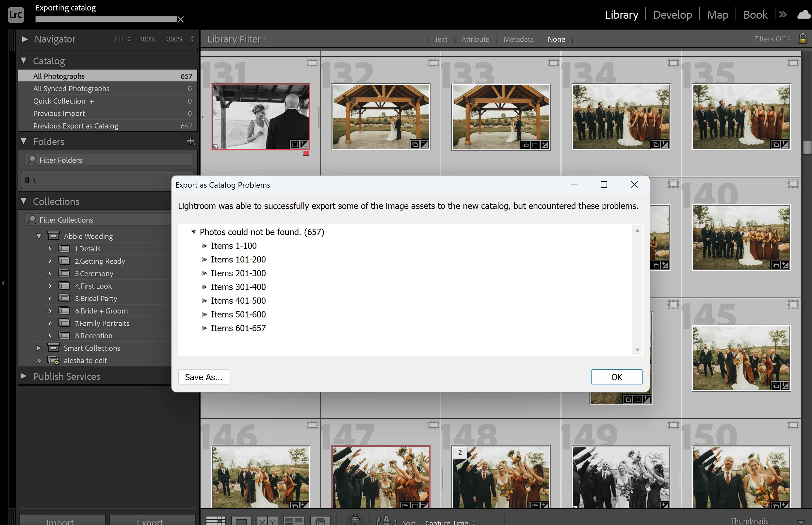
Task: Select Metadata in Library Filter bar
Action: pos(518,39)
